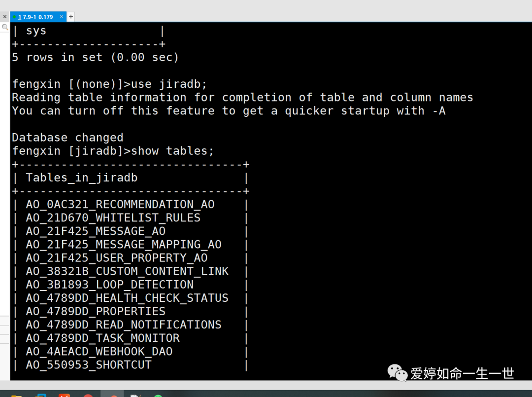
Task: Click the AO_550953_SHORTCUT table row
Action: 89,365
